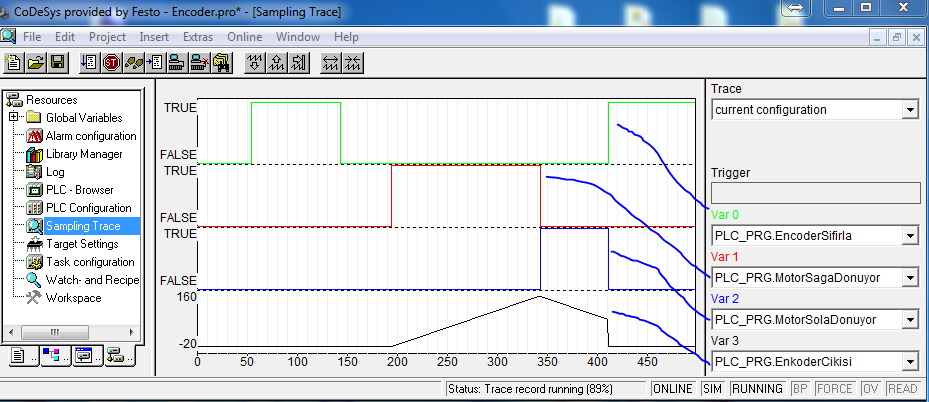
Task: Click the red ST Stop icon
Action: [111, 62]
